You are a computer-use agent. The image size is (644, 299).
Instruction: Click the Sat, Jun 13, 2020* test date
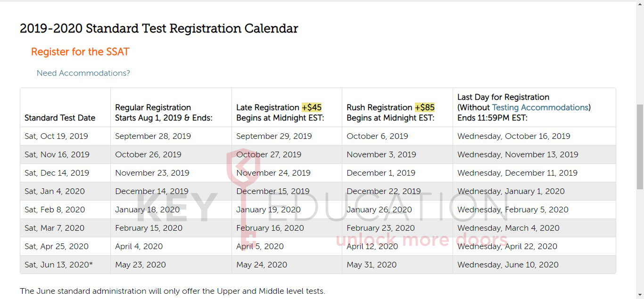pyautogui.click(x=58, y=265)
